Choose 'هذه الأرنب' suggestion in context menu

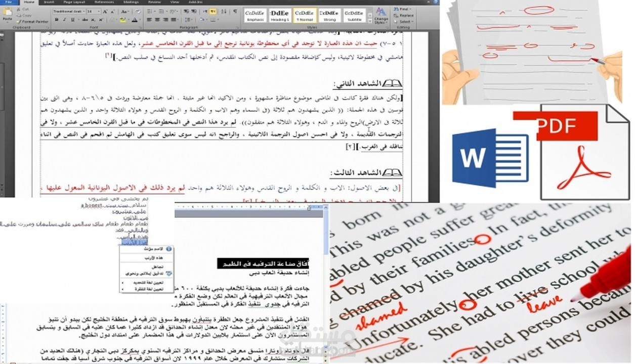tap(154, 258)
